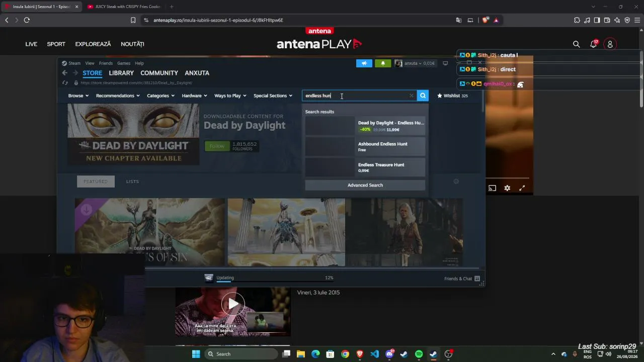644x362 pixels.
Task: Expand the Browse dropdown in Steam store
Action: pos(78,96)
